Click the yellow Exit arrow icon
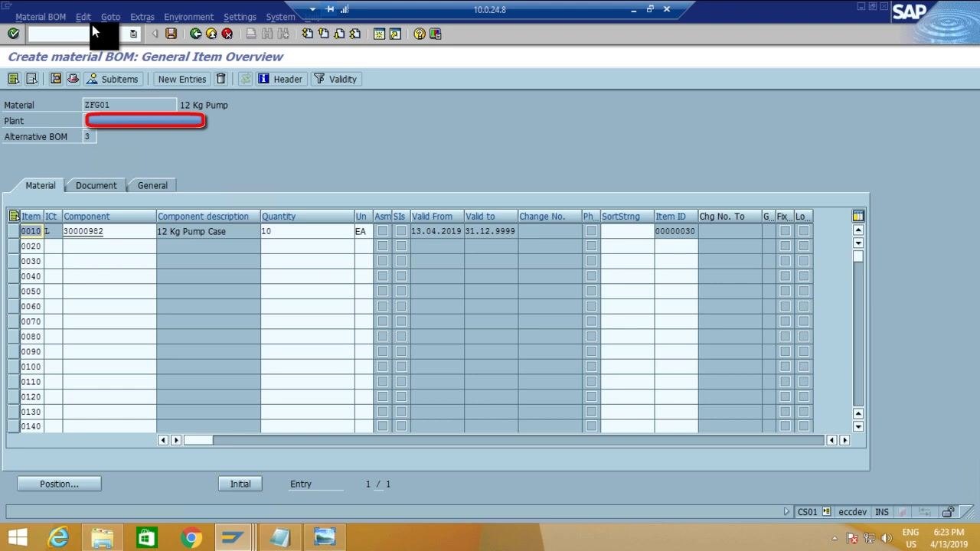The width and height of the screenshot is (980, 551). tap(211, 34)
